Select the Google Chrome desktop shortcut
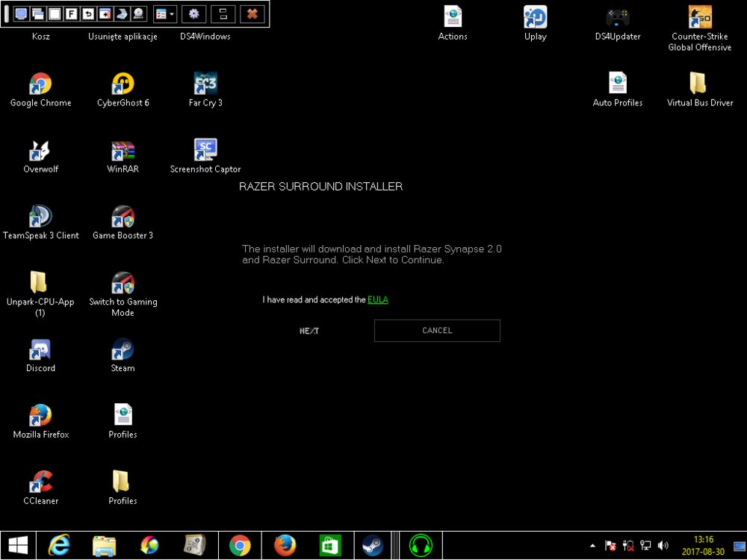 [40, 90]
